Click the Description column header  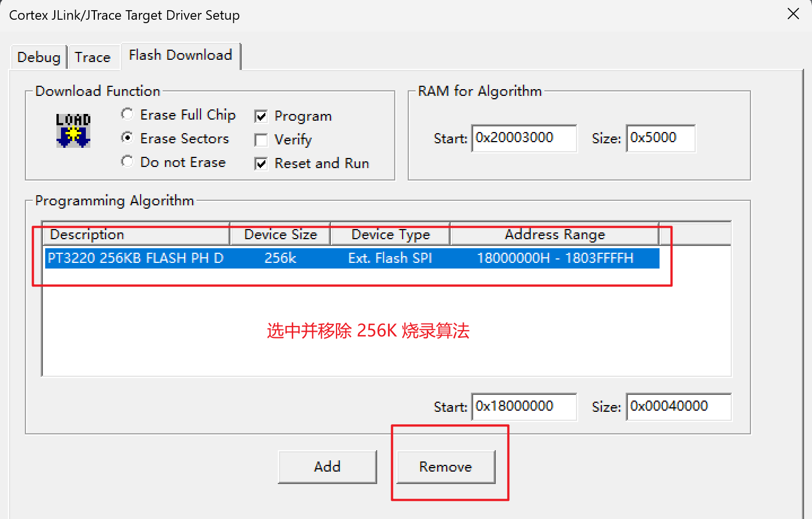pyautogui.click(x=136, y=234)
